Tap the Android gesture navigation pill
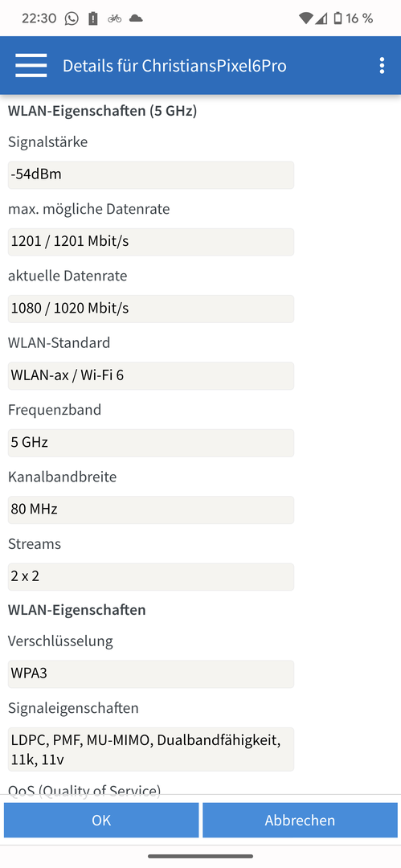The width and height of the screenshot is (401, 868). 201,857
